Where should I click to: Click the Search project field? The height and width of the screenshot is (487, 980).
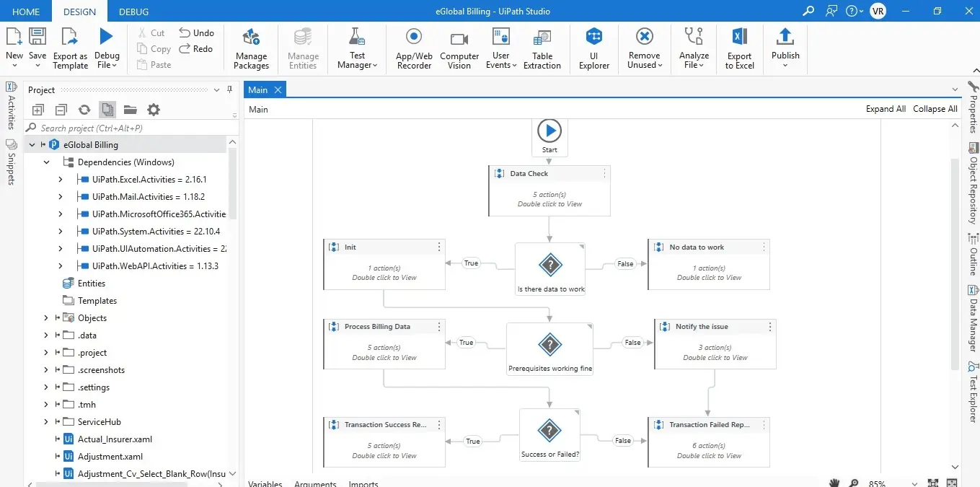[131, 128]
